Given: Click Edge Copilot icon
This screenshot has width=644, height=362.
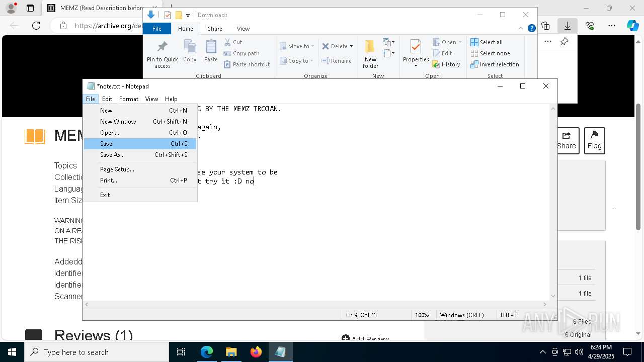Looking at the screenshot, I should 632,26.
